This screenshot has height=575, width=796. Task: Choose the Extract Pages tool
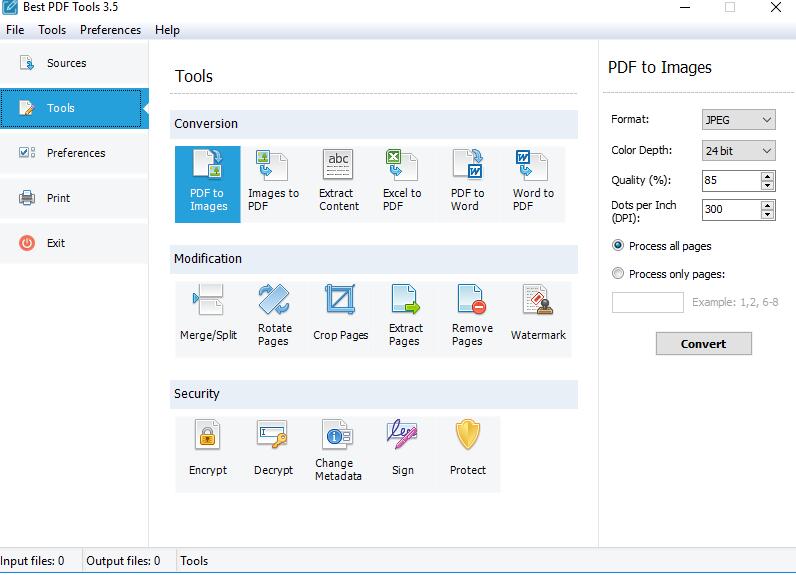pyautogui.click(x=405, y=319)
